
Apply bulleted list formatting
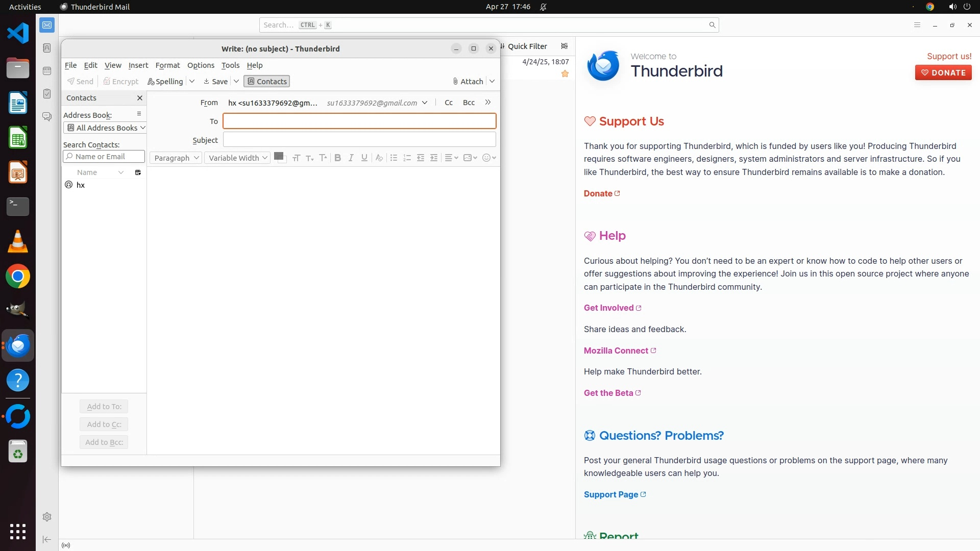coord(394,158)
